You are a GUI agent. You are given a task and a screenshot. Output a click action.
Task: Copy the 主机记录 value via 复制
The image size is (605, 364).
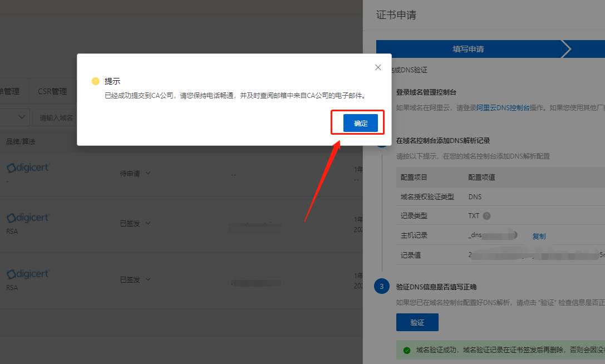point(539,236)
